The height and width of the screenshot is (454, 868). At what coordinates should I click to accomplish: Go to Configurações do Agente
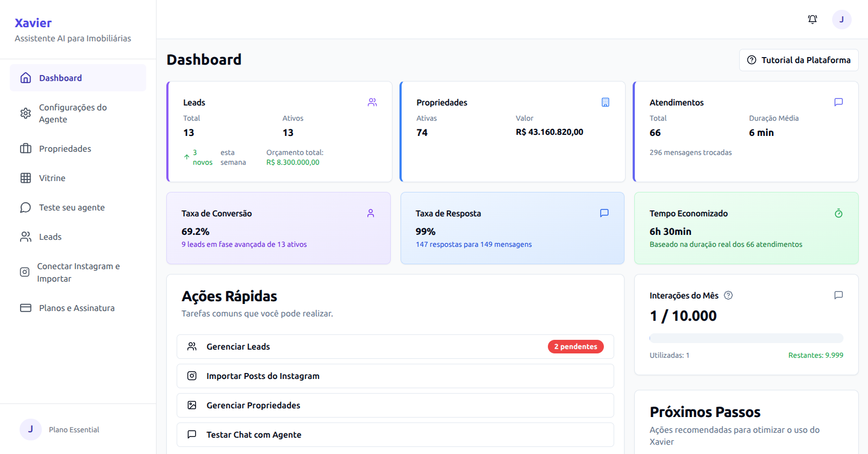[x=78, y=113]
